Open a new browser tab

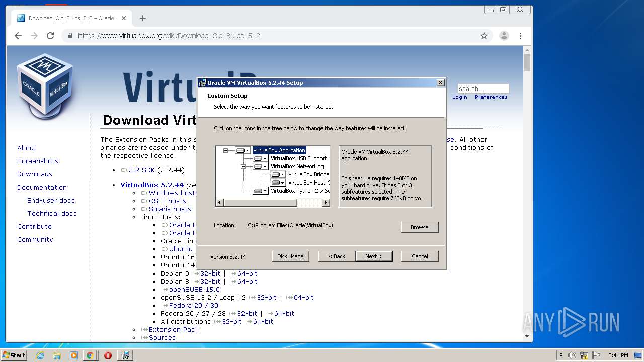click(143, 18)
